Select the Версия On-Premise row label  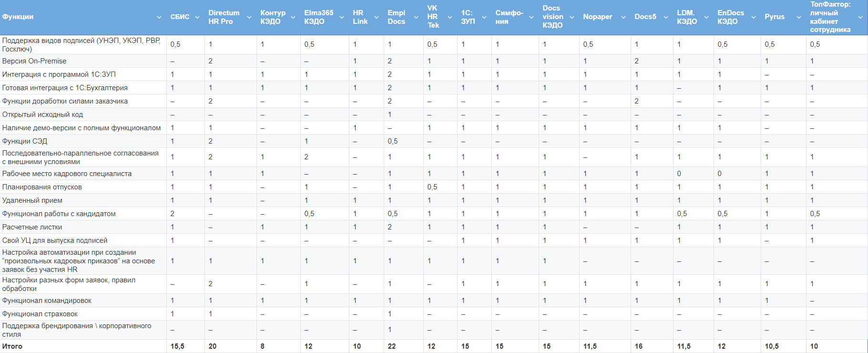pos(34,61)
